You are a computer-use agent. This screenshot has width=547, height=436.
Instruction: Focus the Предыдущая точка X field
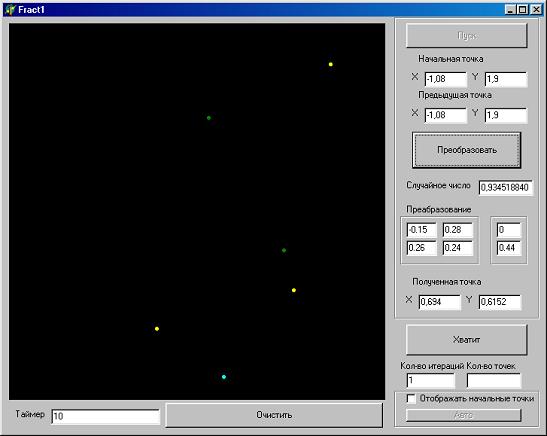point(445,115)
